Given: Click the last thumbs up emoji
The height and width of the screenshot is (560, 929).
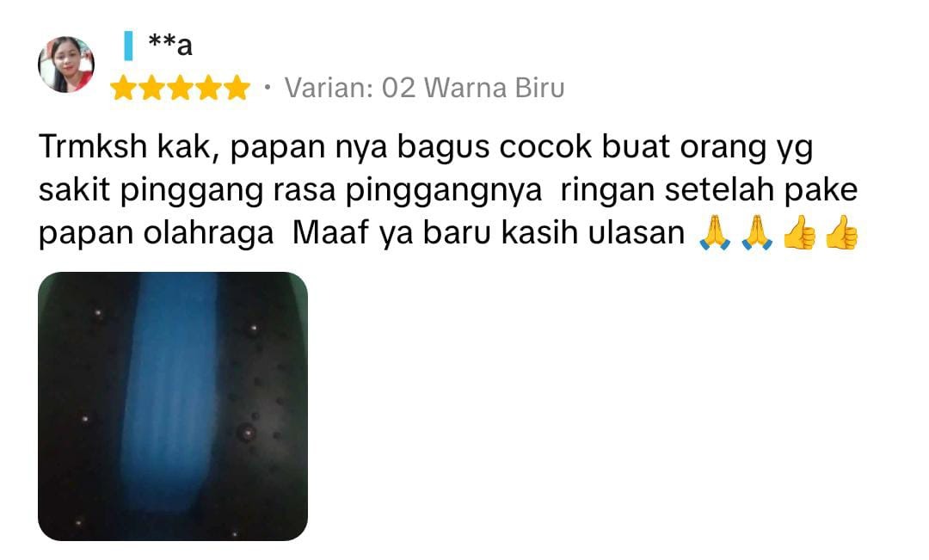Looking at the screenshot, I should 842,233.
